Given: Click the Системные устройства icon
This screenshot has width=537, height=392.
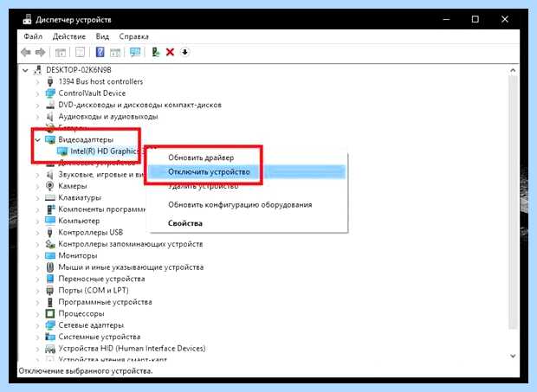Looking at the screenshot, I should [50, 337].
